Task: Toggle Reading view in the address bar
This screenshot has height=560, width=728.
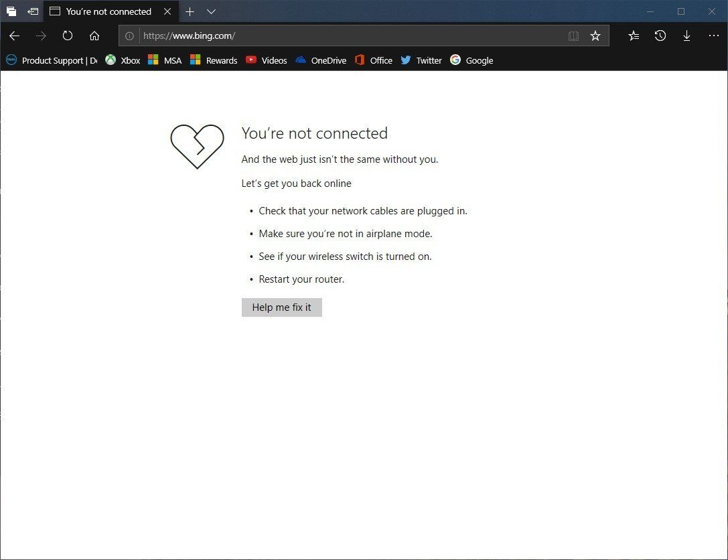Action: 573,36
